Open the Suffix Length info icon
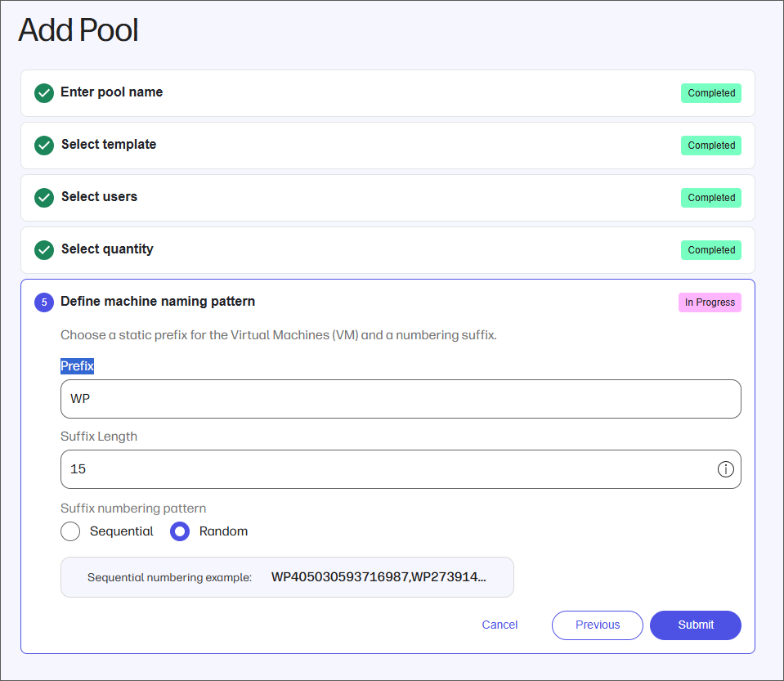This screenshot has height=681, width=784. 725,469
